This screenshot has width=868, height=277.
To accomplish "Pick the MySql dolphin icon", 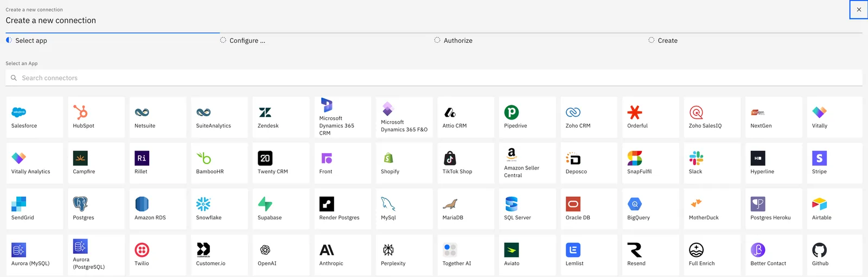I will point(388,204).
